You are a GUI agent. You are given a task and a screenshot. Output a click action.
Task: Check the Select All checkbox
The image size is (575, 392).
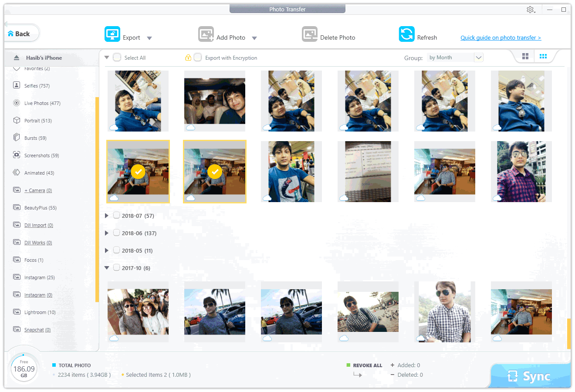click(117, 57)
